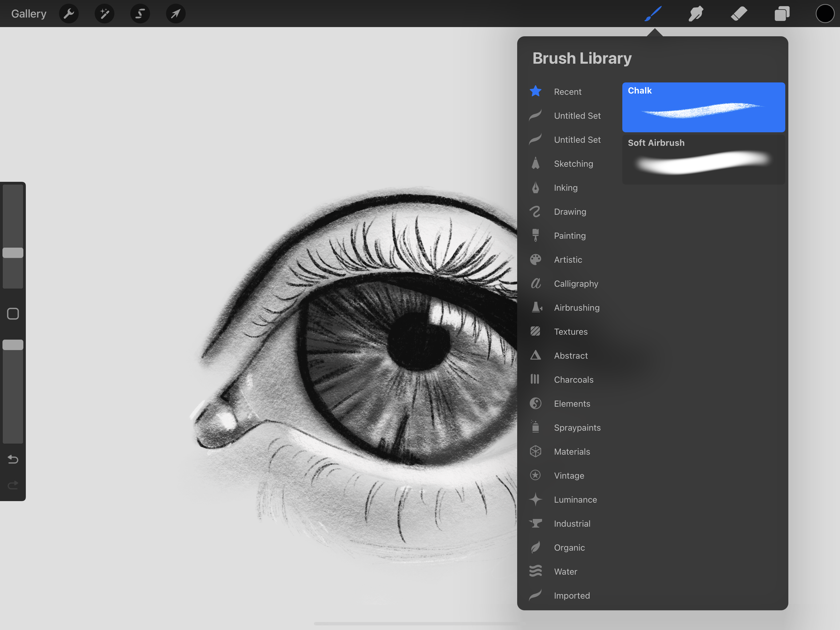Open the Charcoals brush set

pos(573,380)
